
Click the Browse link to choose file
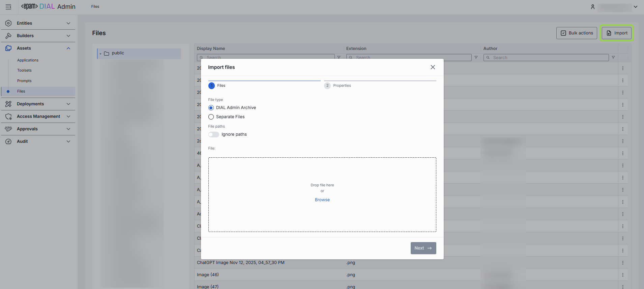(322, 200)
